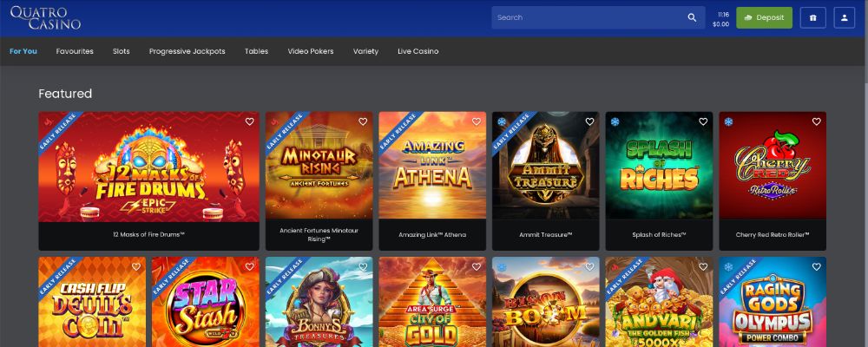This screenshot has width=868, height=347.
Task: Open the user account icon
Action: 844,17
